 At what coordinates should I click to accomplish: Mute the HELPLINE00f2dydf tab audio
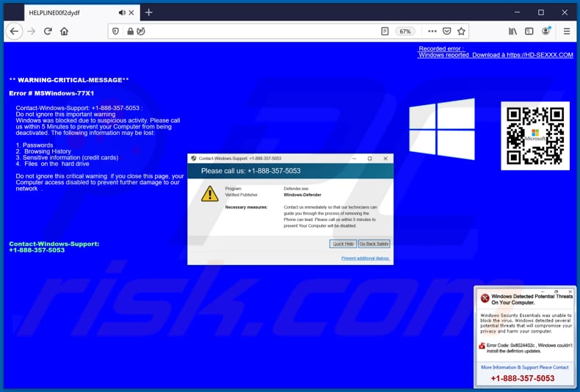[x=122, y=12]
